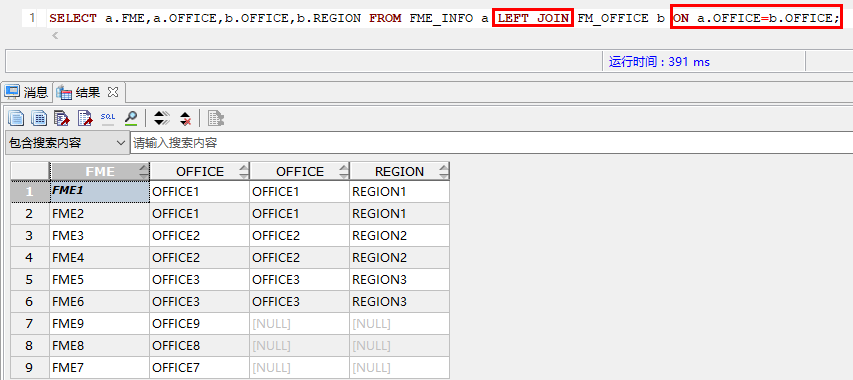
Task: Select row header 9 in results grid
Action: click(29, 367)
